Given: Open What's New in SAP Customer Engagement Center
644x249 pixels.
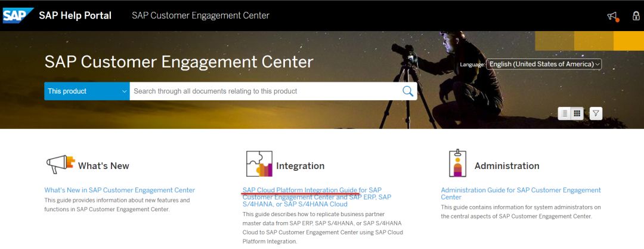Looking at the screenshot, I should coord(119,190).
